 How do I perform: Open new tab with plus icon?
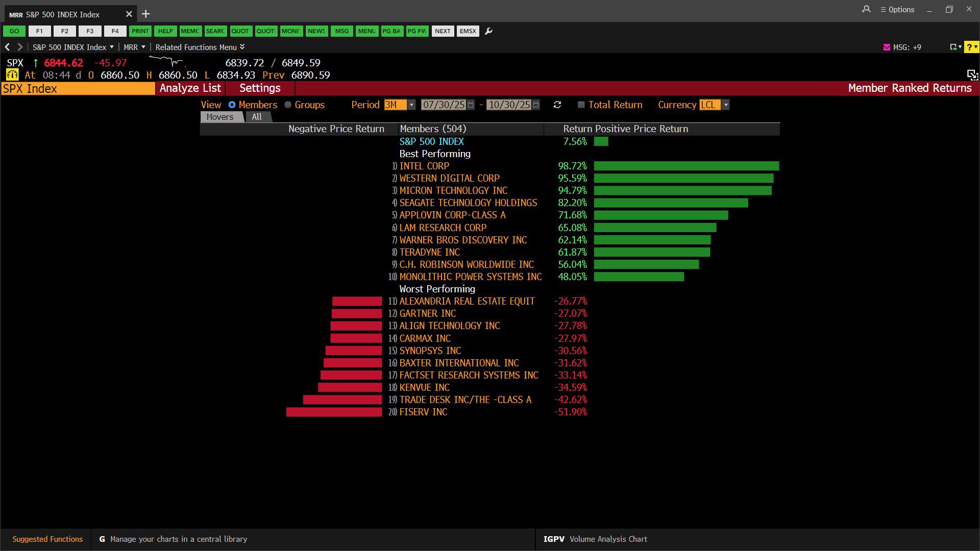tap(146, 14)
